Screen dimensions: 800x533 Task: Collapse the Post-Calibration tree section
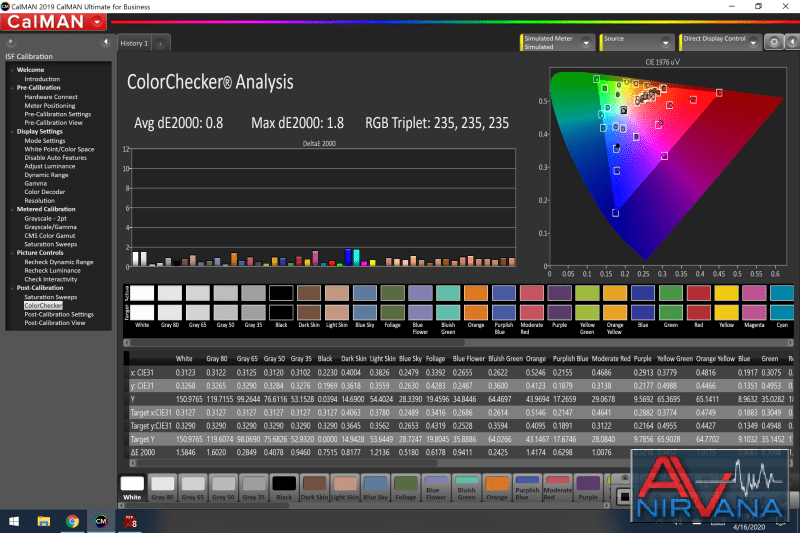click(x=12, y=288)
